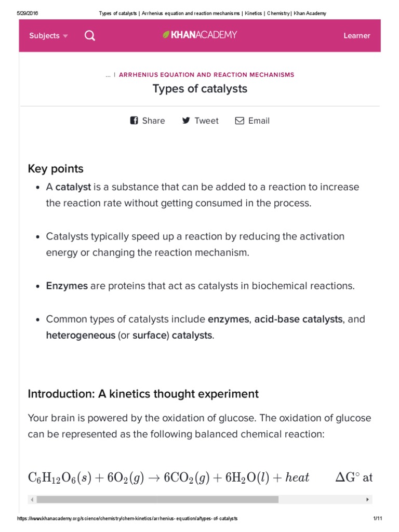Click the bold "Enzymes" starting the third bullet
399x532 pixels.
coord(67,286)
